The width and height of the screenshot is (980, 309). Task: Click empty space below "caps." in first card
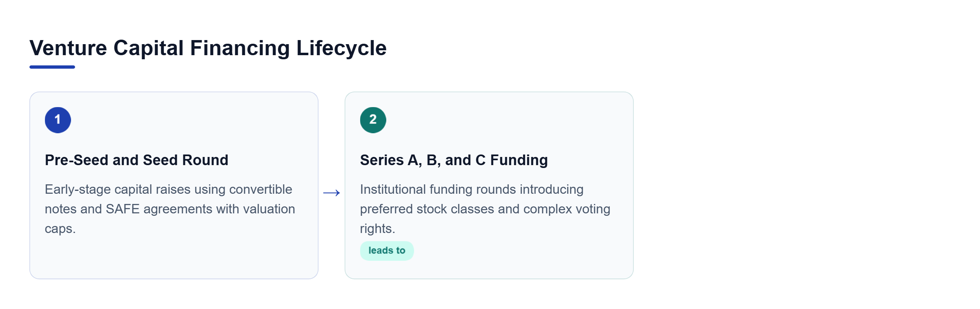coord(174,257)
